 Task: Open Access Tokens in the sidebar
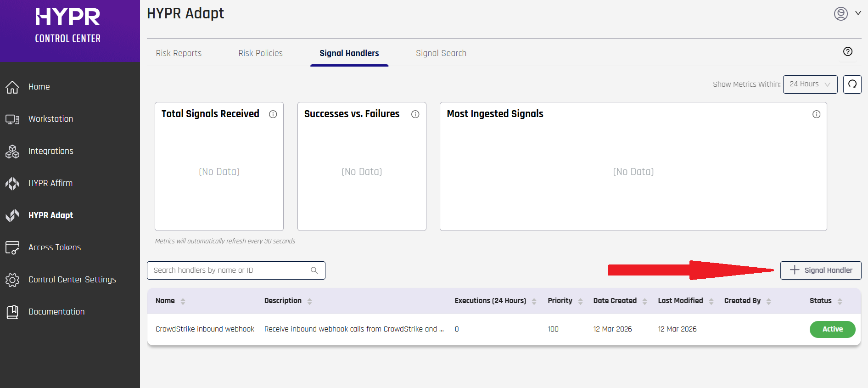pyautogui.click(x=54, y=247)
